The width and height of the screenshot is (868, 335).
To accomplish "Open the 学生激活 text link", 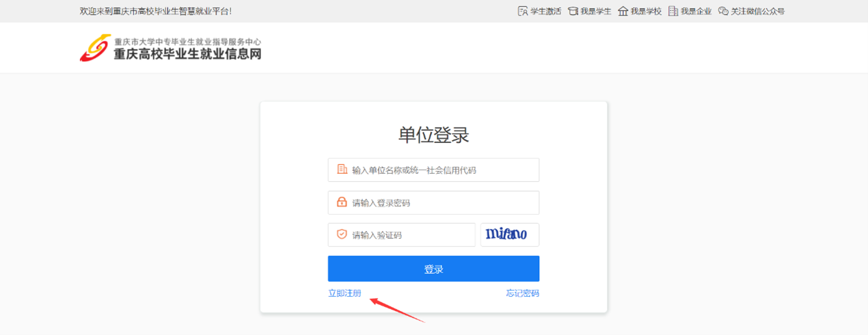I will pos(545,12).
